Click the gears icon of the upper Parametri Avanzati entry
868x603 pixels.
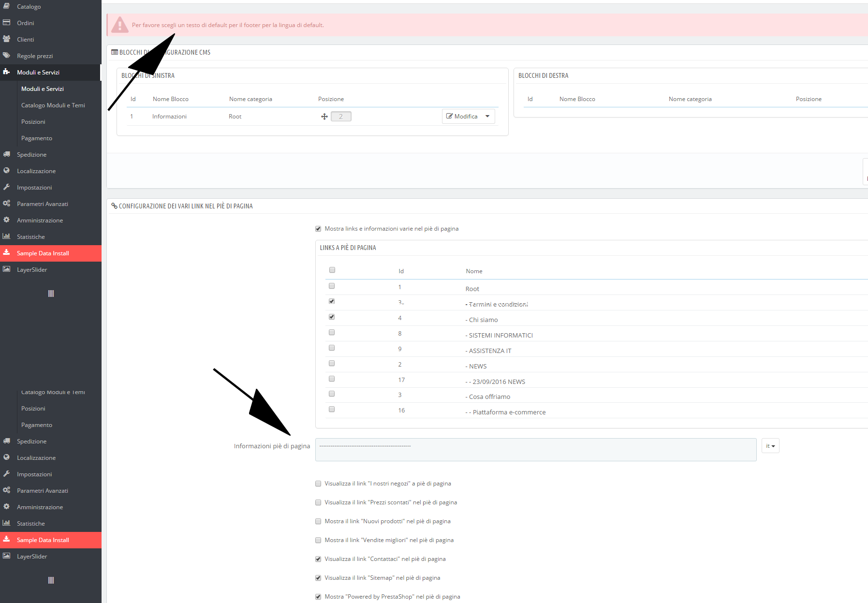(x=6, y=204)
